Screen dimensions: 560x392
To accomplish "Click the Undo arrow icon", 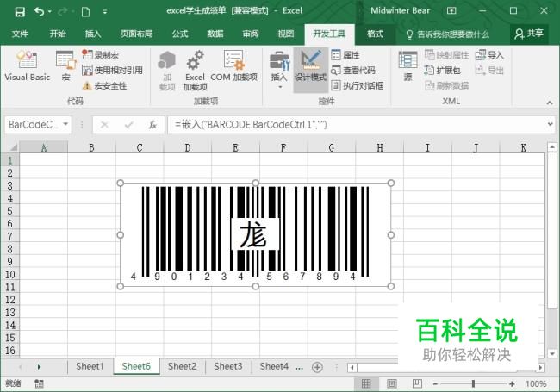I will click(x=39, y=12).
